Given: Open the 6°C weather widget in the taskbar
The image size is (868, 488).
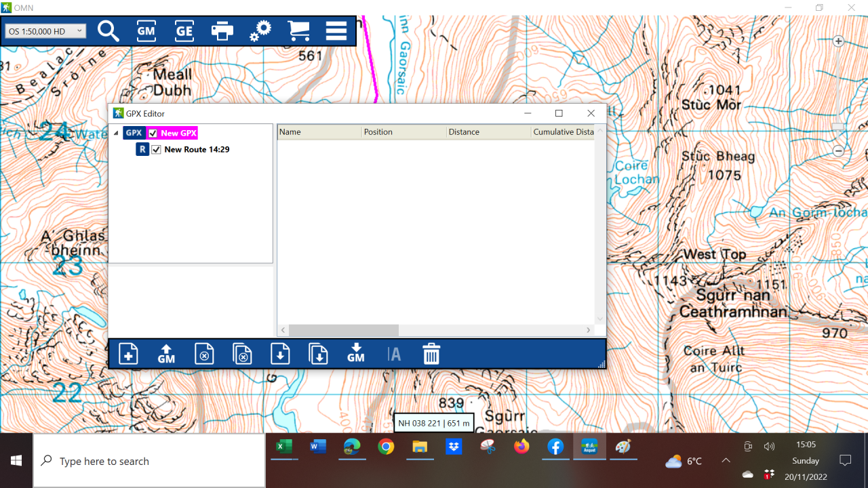Looking at the screenshot, I should [685, 461].
